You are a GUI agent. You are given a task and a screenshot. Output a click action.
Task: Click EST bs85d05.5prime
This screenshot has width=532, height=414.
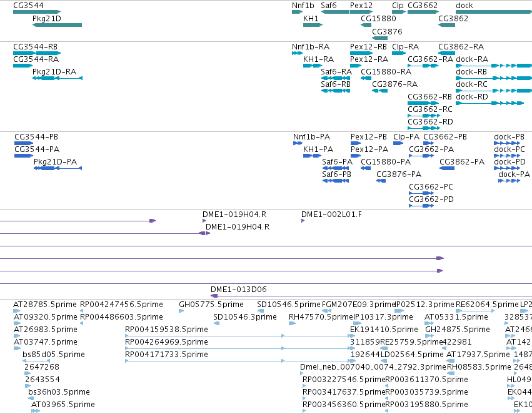(x=36, y=361)
